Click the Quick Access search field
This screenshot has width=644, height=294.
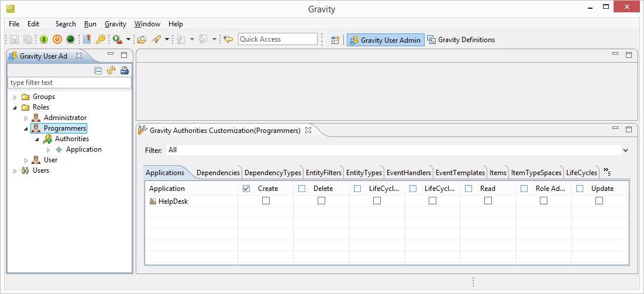(277, 39)
